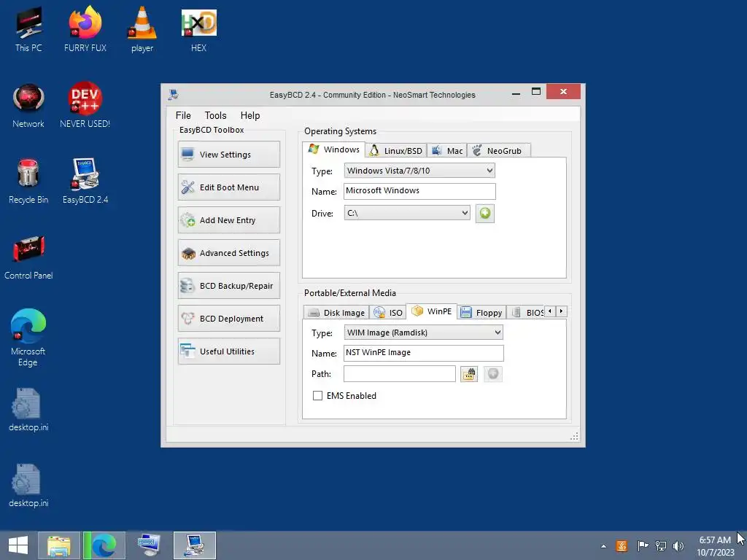Switch to the Windows operating system tab
747x560 pixels.
click(x=334, y=149)
